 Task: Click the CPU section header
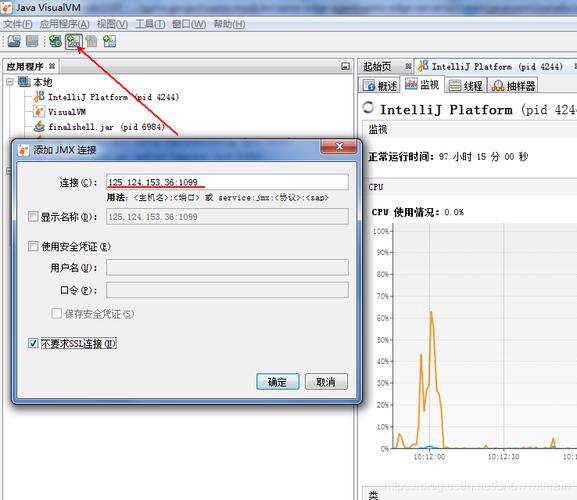(x=376, y=187)
